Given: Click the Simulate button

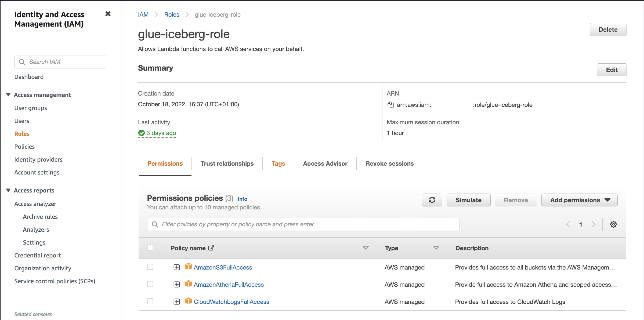Looking at the screenshot, I should [x=468, y=200].
